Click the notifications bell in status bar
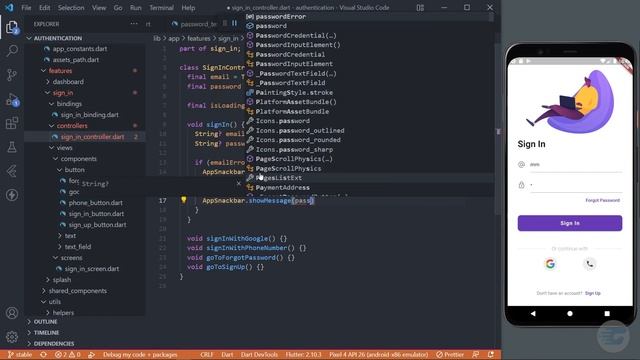640x360 pixels. point(491,355)
